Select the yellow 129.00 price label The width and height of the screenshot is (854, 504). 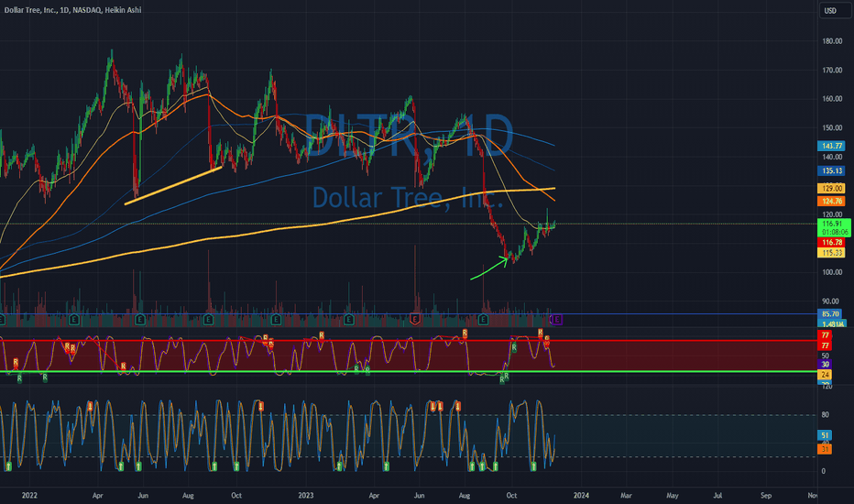[x=832, y=189]
